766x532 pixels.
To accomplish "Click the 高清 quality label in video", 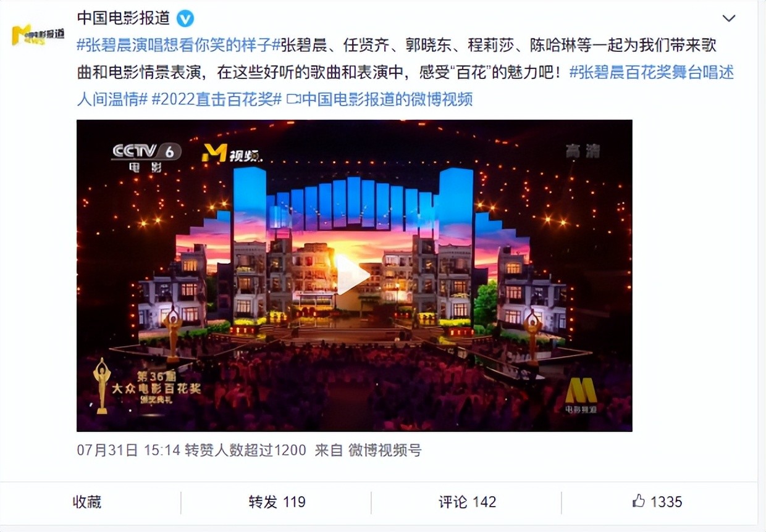I will click(x=583, y=151).
